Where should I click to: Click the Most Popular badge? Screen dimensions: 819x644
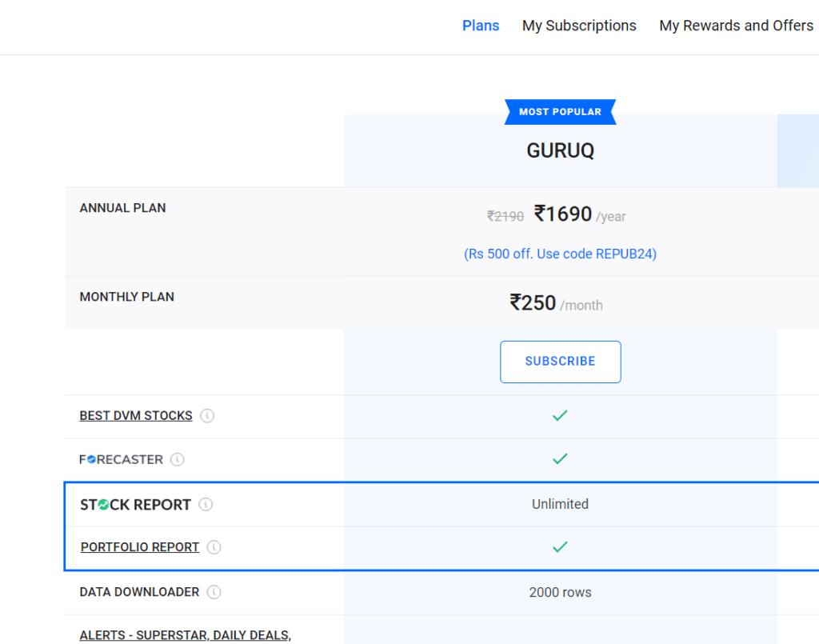point(561,112)
